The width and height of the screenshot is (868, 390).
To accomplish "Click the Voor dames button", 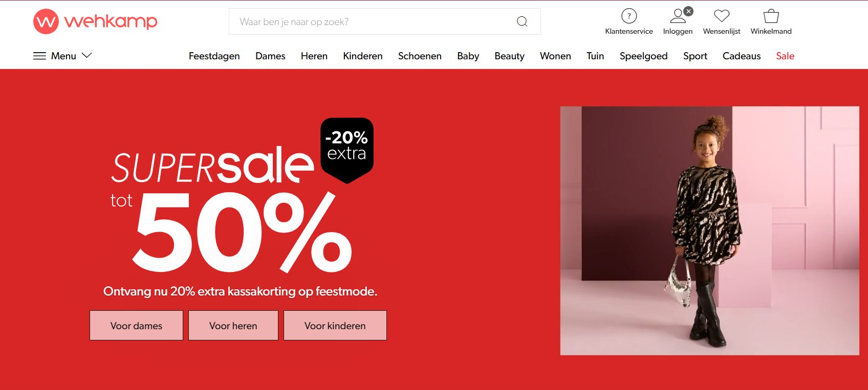I will pos(136,325).
